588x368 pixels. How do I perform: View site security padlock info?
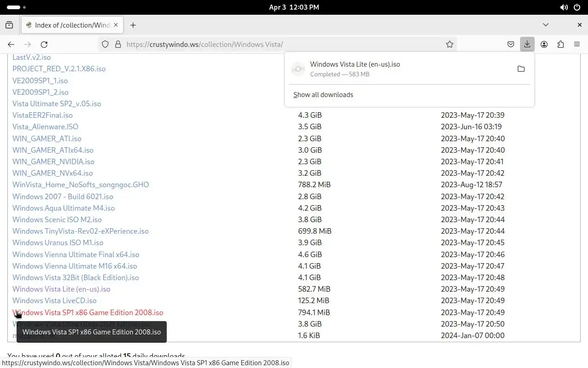click(118, 45)
